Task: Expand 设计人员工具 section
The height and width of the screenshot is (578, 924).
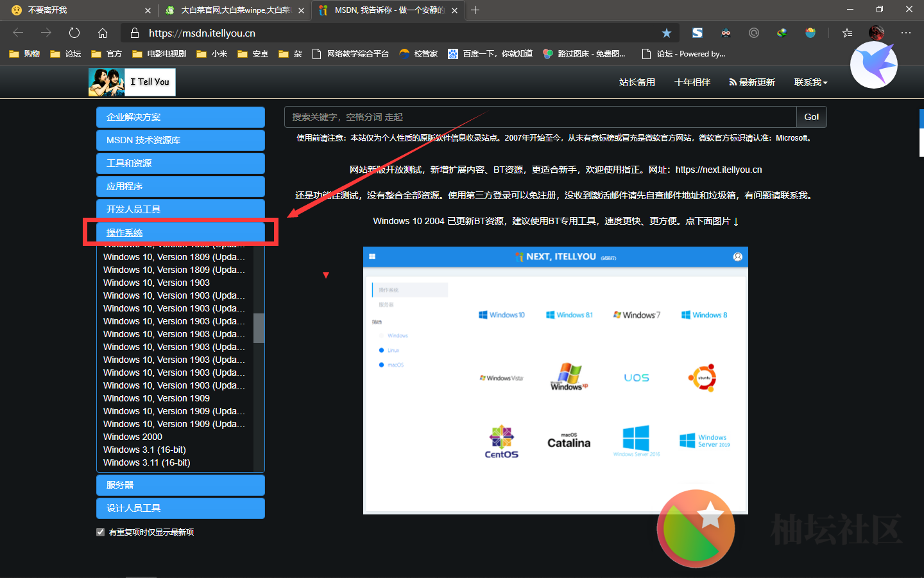Action: [x=180, y=508]
